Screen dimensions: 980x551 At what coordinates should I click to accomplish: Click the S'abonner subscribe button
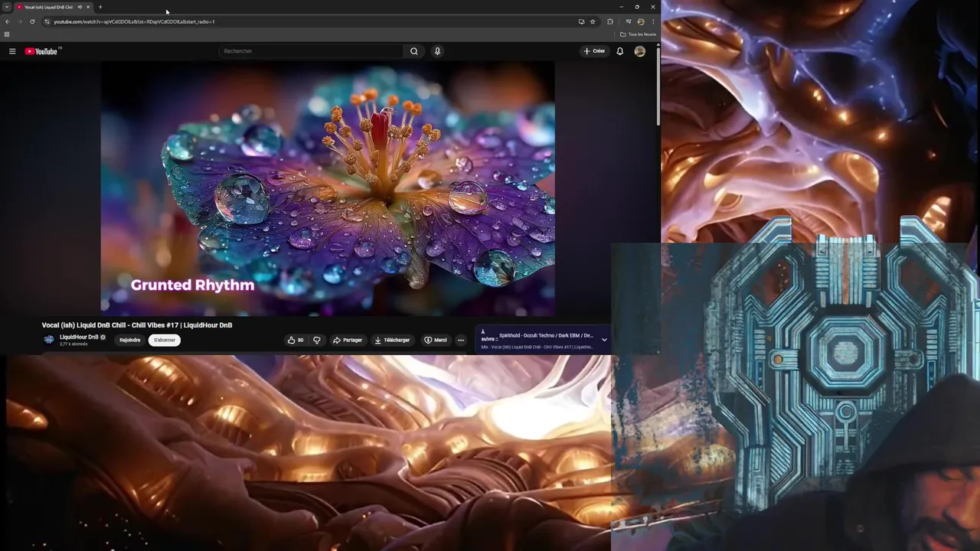(x=165, y=340)
